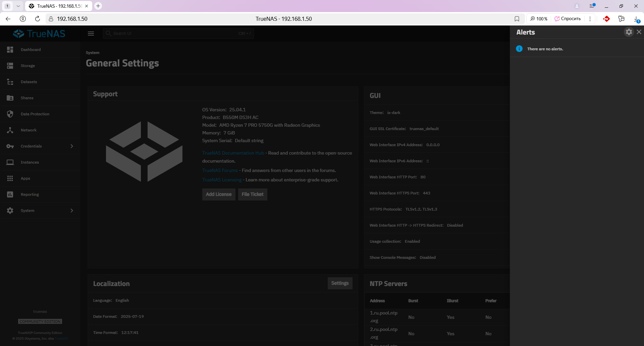This screenshot has width=644, height=346.
Task: Toggle the hamburger sidebar menu
Action: point(91,34)
